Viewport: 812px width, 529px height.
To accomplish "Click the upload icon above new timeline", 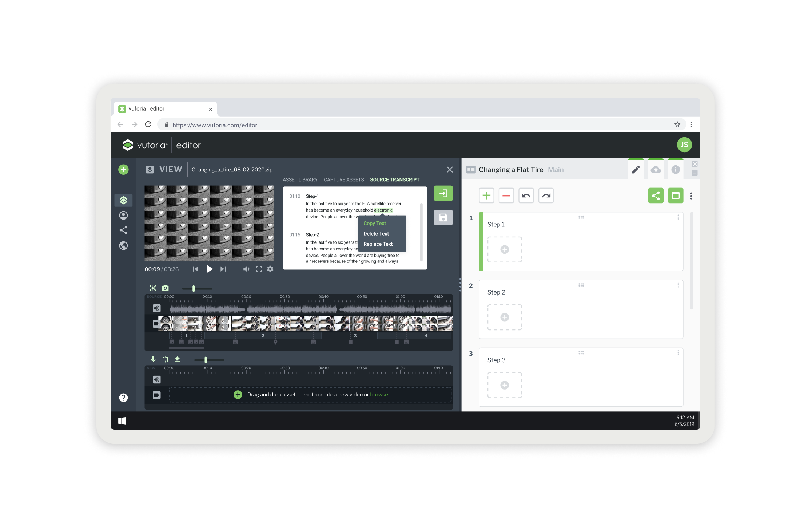I will pyautogui.click(x=178, y=359).
